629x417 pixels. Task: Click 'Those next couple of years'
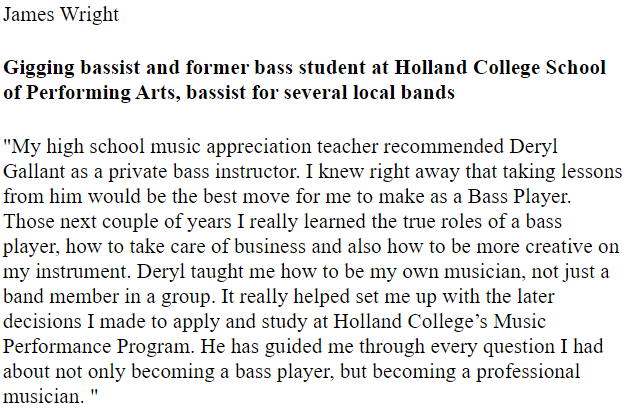tap(117, 222)
